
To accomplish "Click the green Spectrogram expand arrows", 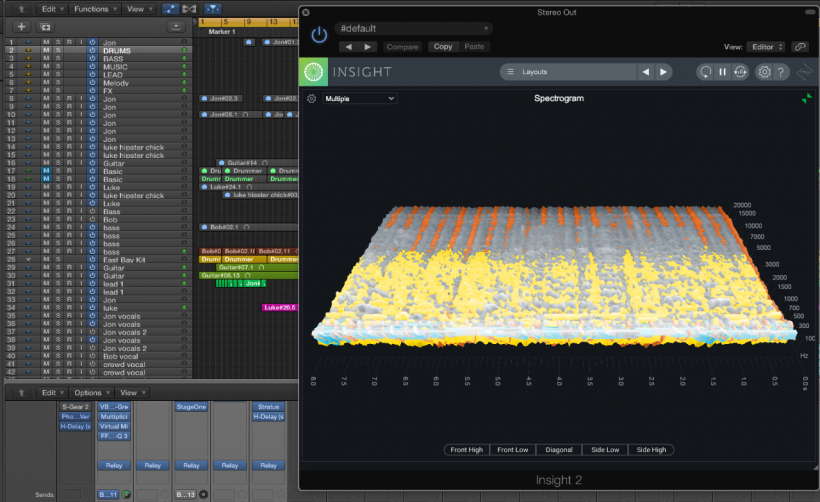I will point(806,99).
